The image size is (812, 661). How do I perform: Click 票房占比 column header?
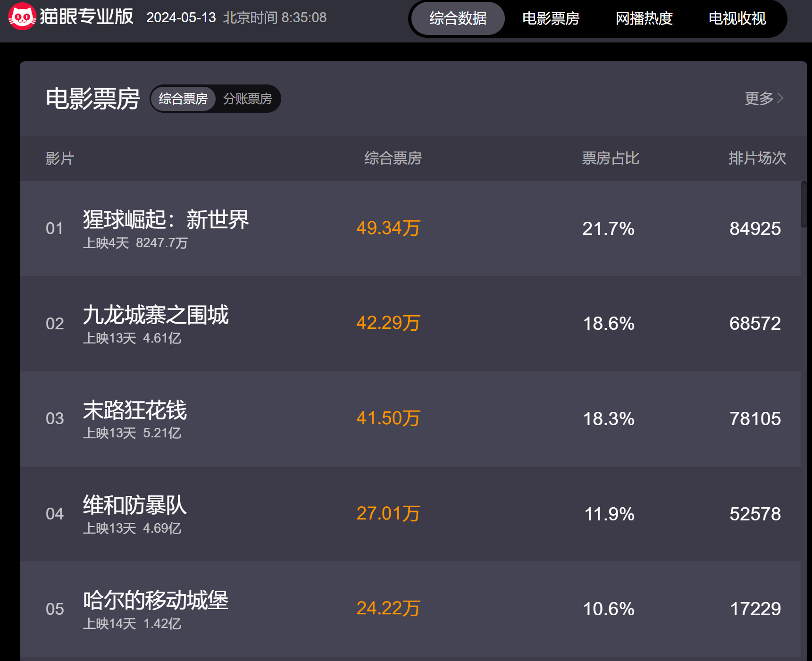click(x=610, y=158)
